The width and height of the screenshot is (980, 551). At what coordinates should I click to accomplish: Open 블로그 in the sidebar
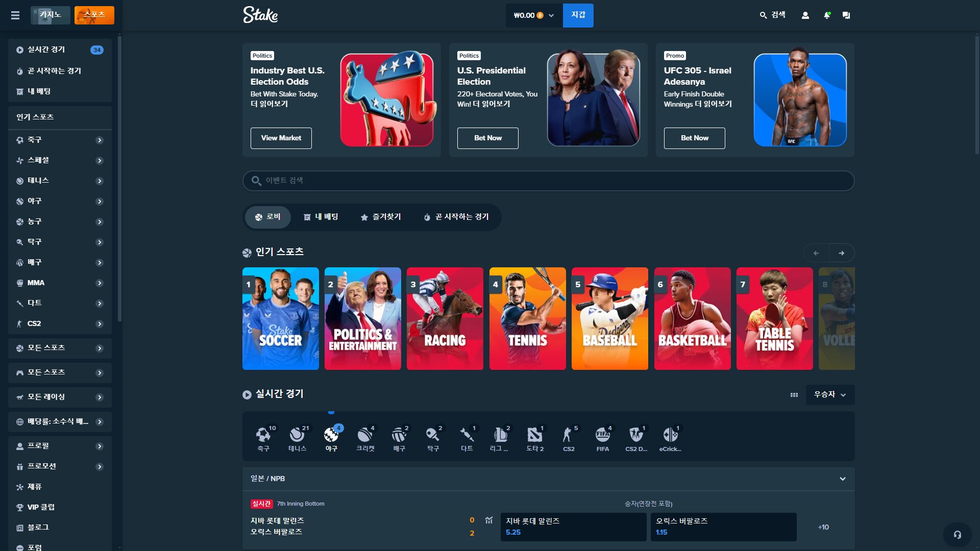point(60,528)
